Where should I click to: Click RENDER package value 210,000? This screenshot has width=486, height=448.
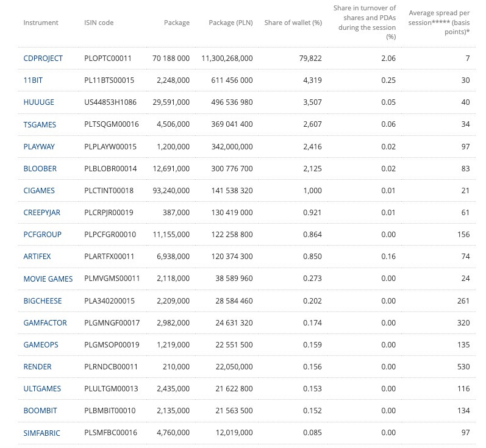(x=176, y=367)
